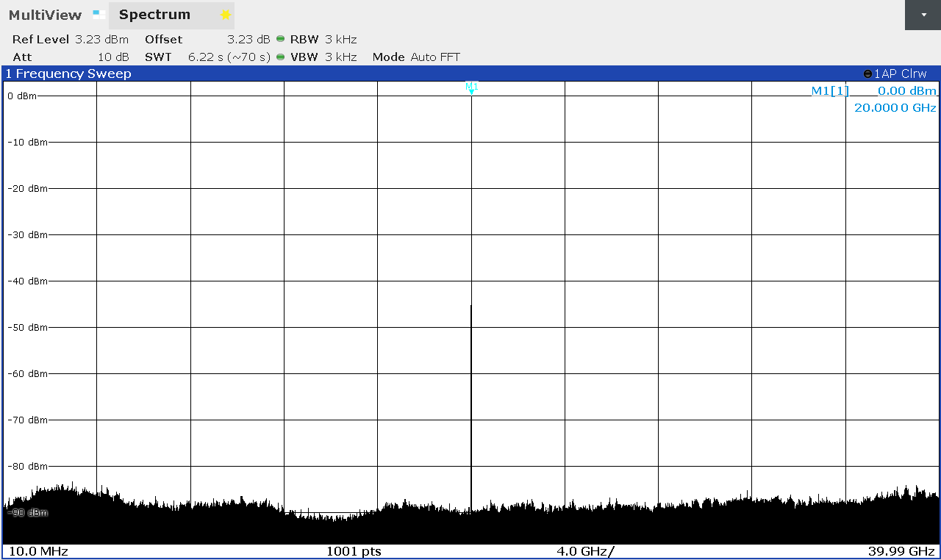
Task: Click the -40 dBm axis label
Action: (27, 281)
